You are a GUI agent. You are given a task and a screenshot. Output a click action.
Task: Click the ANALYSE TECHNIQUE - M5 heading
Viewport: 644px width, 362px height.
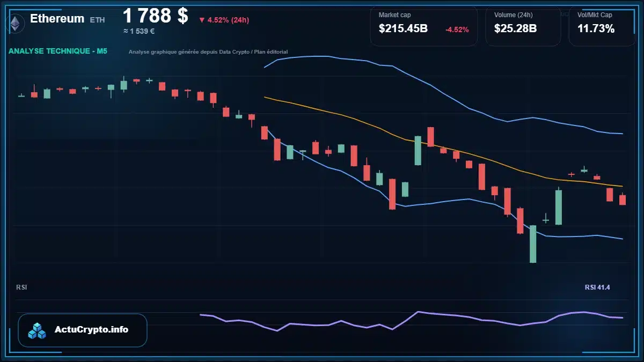pyautogui.click(x=58, y=51)
